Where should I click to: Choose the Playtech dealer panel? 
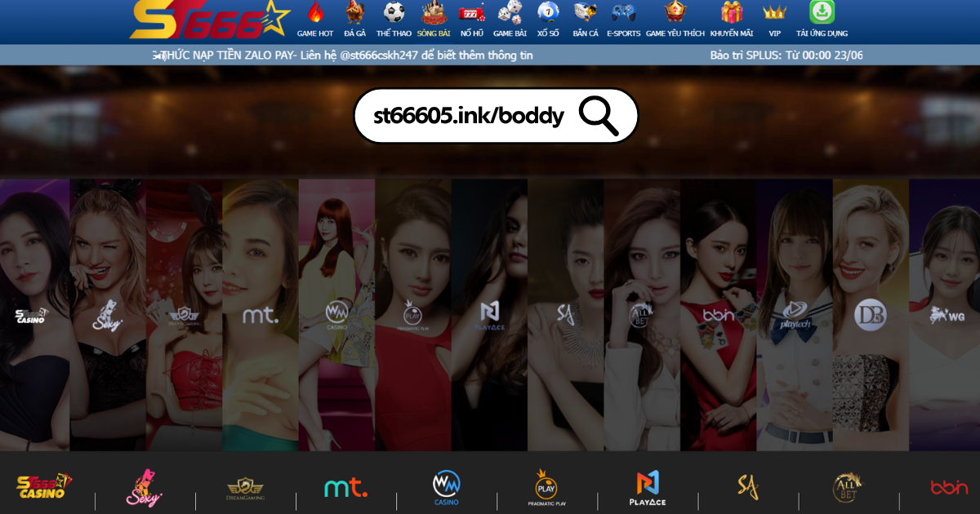(794, 314)
